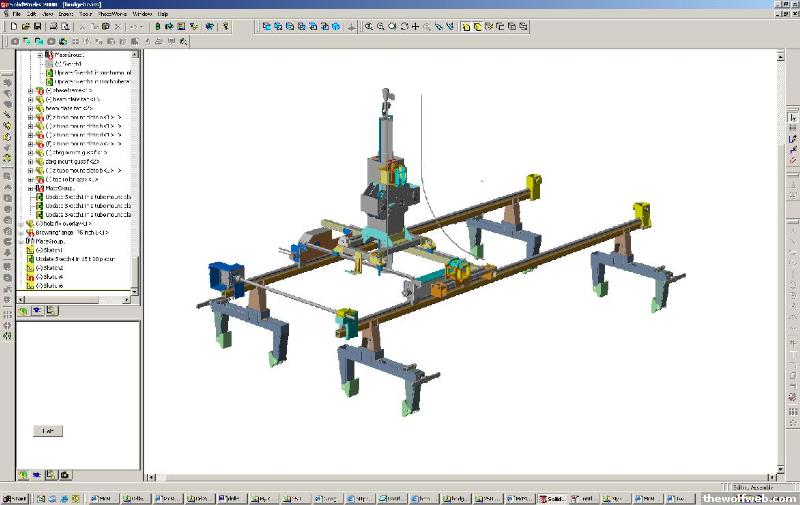The height and width of the screenshot is (505, 800).
Task: Click the Open file folder icon
Action: coord(26,27)
